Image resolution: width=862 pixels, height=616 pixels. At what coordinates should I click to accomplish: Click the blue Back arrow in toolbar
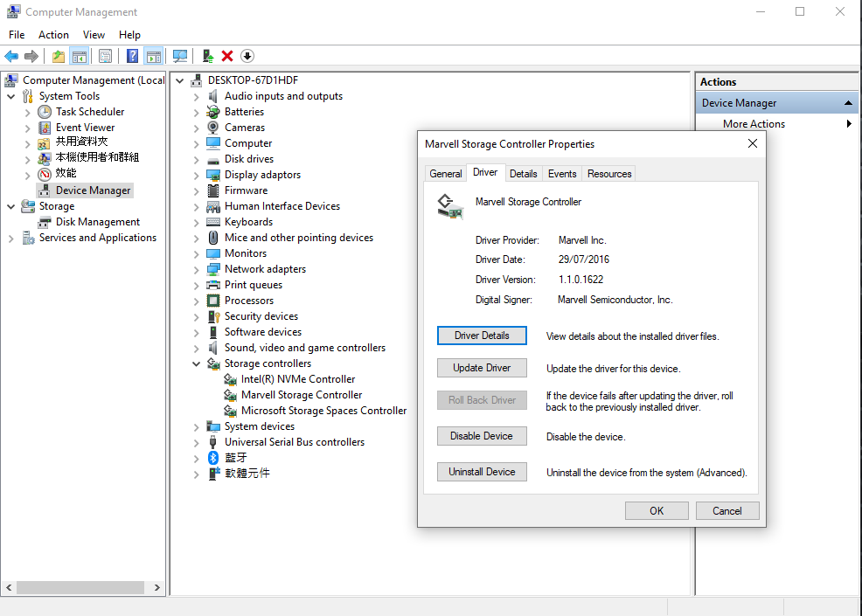click(11, 56)
